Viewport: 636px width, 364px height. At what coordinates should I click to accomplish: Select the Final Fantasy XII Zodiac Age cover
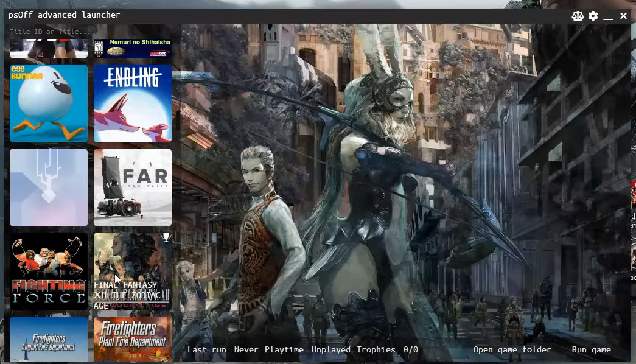click(x=133, y=271)
